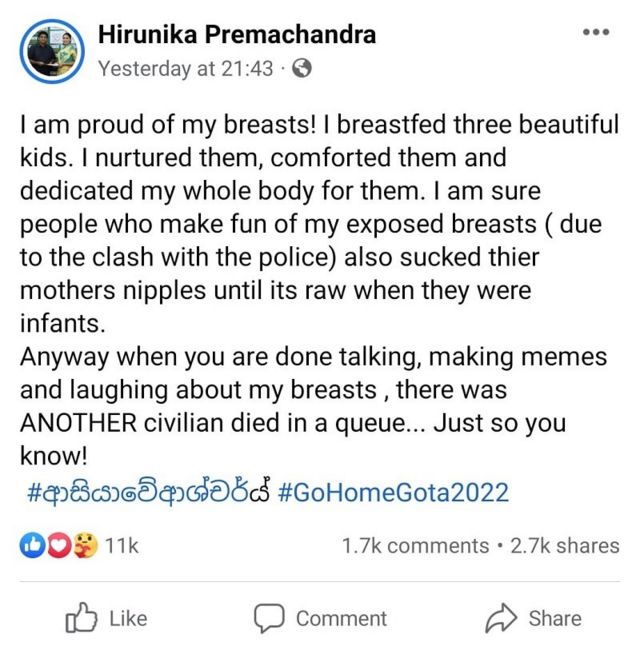View the 11k reactions count
The width and height of the screenshot is (640, 650).
coord(121,546)
